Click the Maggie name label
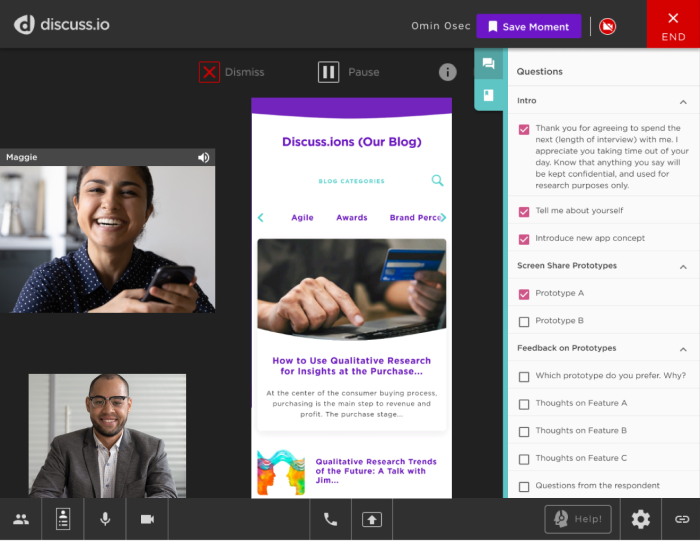Screen dimensions: 700x541 21,157
